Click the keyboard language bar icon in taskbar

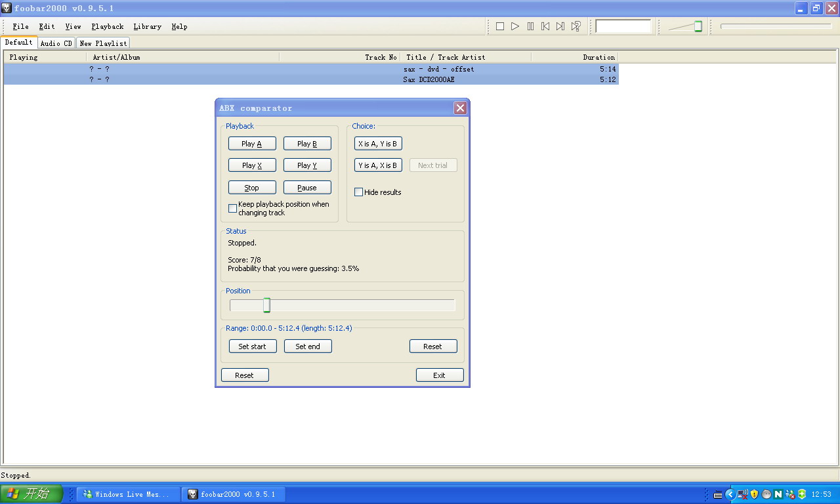tap(718, 494)
